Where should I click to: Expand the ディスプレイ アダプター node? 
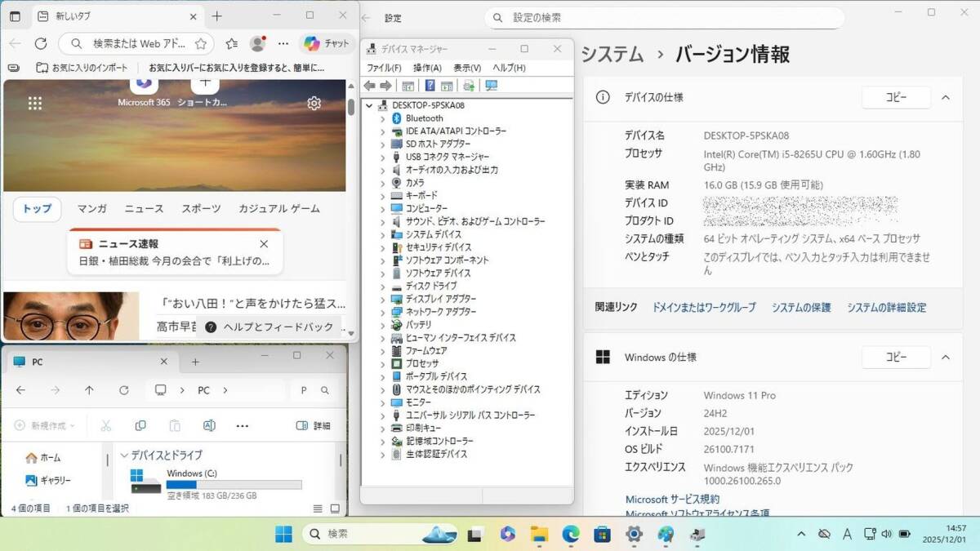[x=382, y=299]
